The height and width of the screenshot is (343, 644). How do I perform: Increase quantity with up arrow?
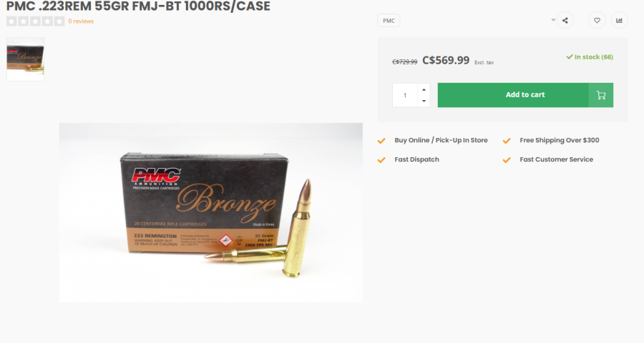[x=424, y=89]
